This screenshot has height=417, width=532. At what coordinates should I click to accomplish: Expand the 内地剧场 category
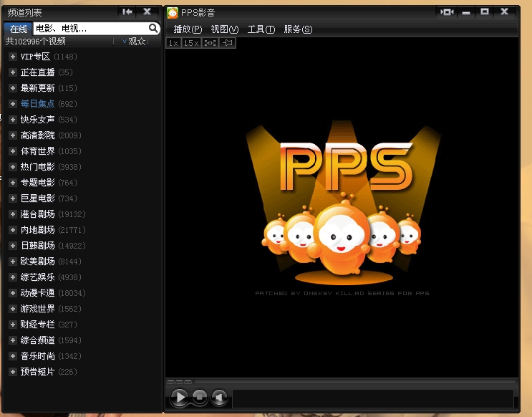(x=13, y=230)
